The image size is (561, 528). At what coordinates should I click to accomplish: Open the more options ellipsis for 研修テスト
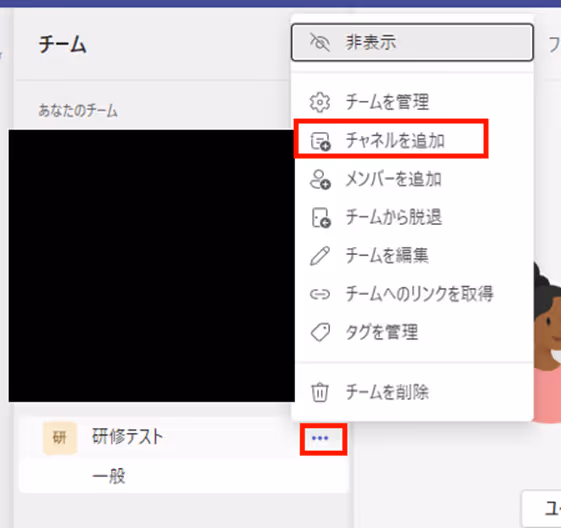point(320,438)
